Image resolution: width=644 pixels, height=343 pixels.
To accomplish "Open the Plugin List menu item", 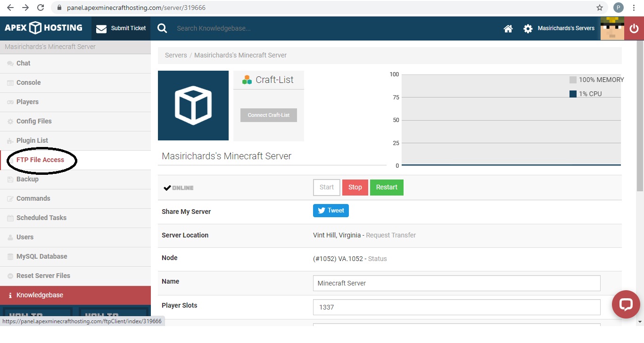I will point(75,140).
